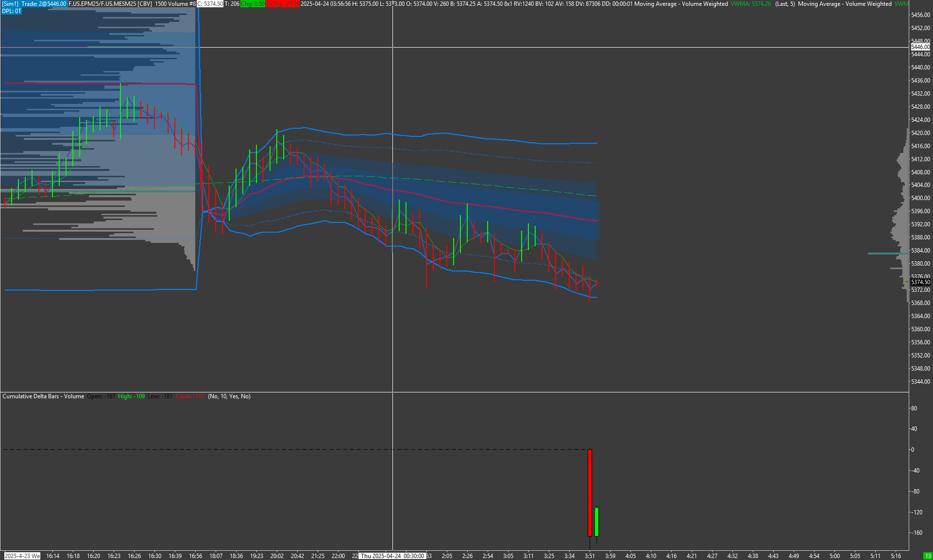Click the highlighted C: 5374.50 close value
The width and height of the screenshot is (933, 560).
click(210, 4)
